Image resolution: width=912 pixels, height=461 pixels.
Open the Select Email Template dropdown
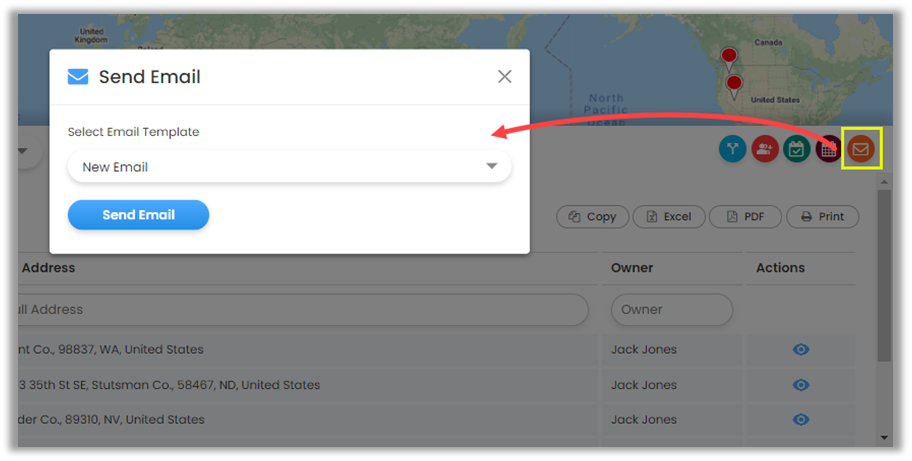289,167
